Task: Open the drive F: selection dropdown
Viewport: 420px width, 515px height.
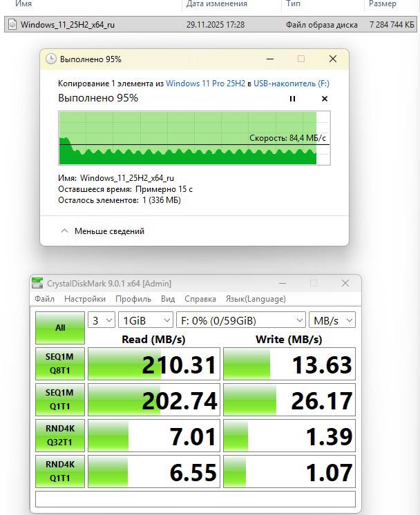Action: (241, 320)
